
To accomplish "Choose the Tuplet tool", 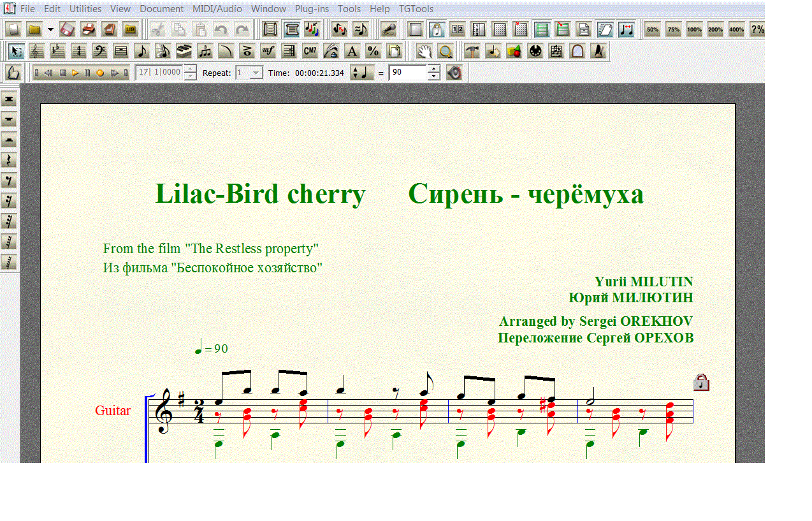I will click(205, 51).
